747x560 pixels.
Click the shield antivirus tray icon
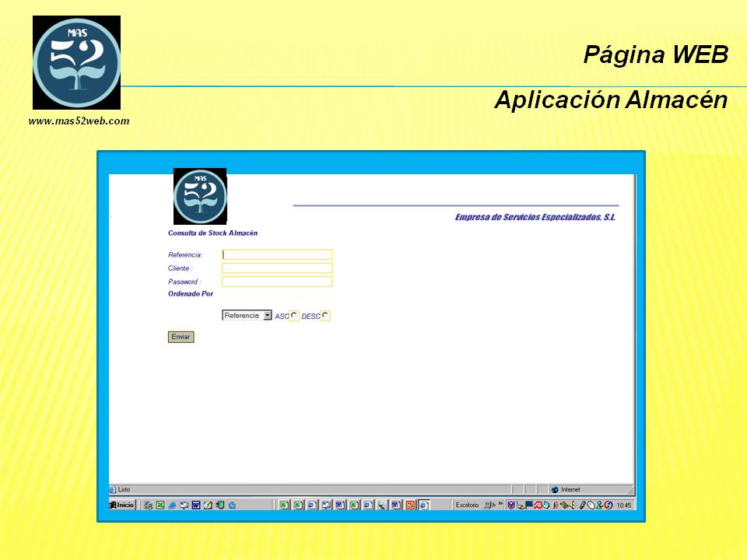[511, 505]
